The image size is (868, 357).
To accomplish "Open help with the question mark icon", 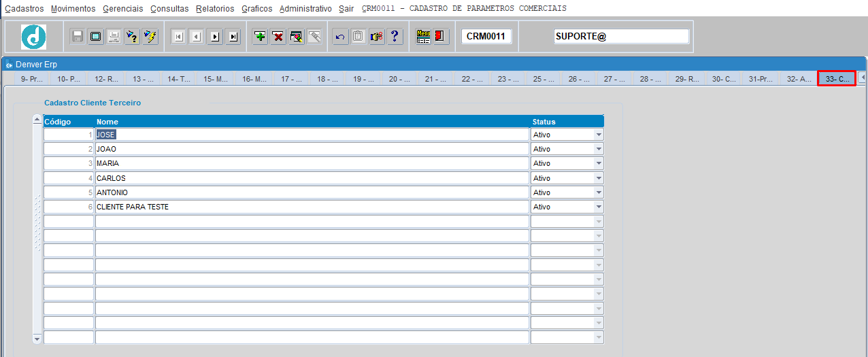I will pos(395,37).
